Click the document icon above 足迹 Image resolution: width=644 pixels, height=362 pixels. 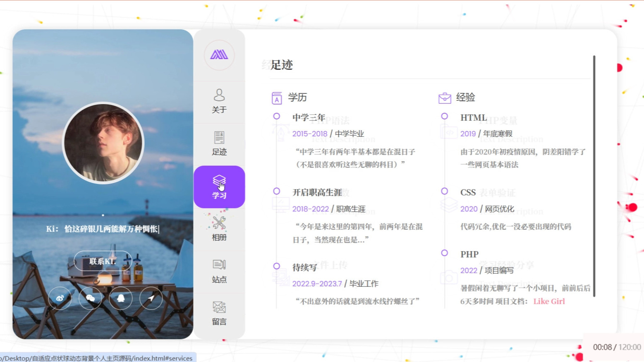(219, 138)
